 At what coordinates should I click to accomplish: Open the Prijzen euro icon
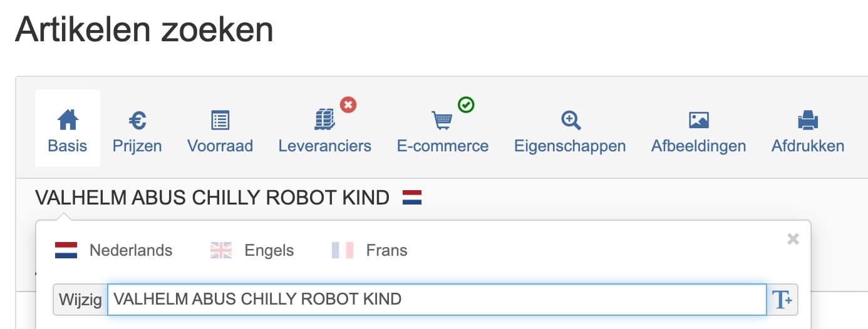(x=137, y=119)
